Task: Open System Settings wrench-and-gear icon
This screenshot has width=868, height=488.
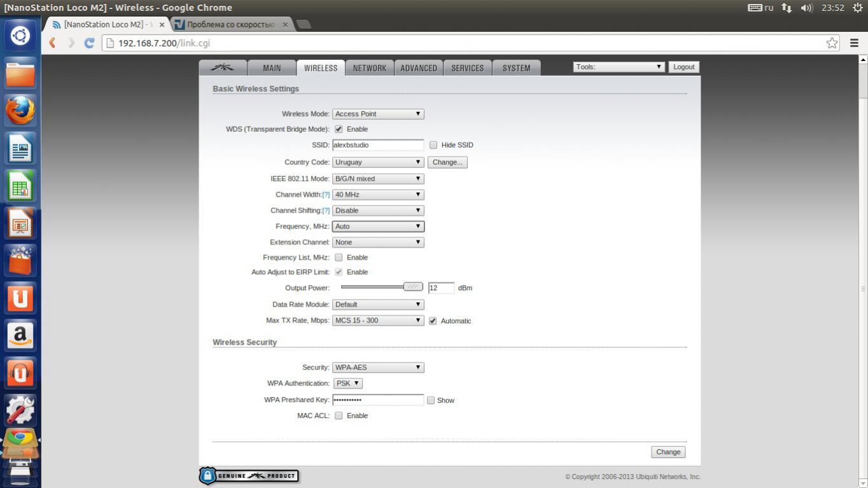Action: tap(20, 410)
